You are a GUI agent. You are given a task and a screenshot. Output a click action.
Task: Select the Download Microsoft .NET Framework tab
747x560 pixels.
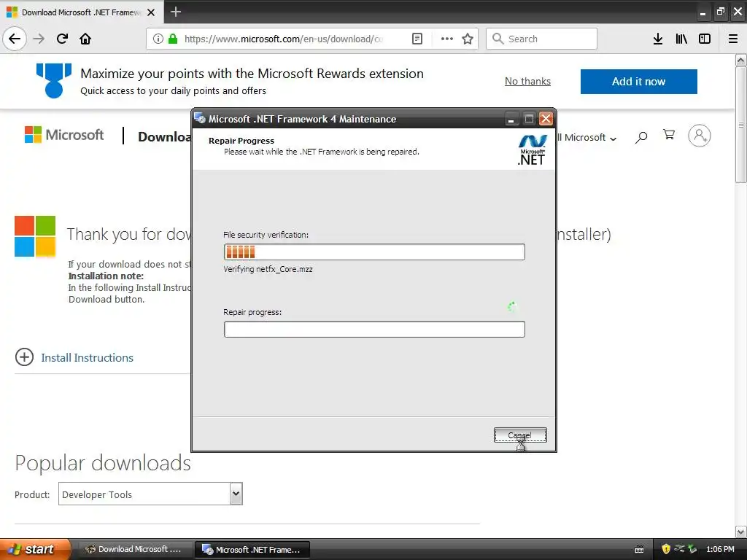pyautogui.click(x=81, y=12)
